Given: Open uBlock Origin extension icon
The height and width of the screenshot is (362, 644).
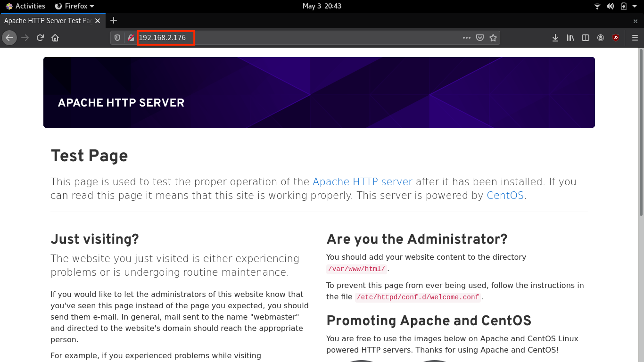Looking at the screenshot, I should click(x=616, y=38).
